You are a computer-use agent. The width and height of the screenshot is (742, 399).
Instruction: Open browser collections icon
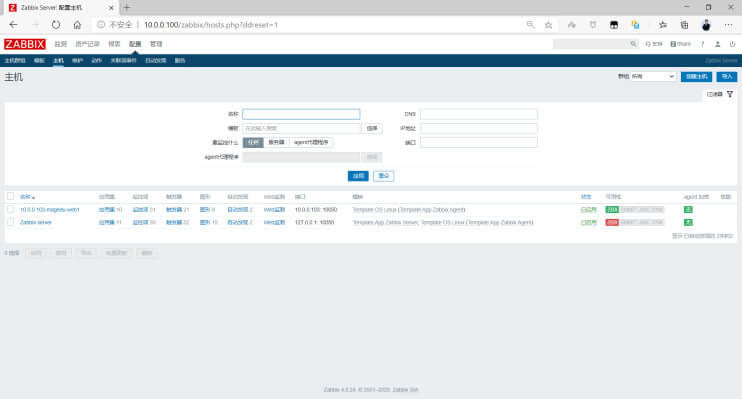[684, 25]
